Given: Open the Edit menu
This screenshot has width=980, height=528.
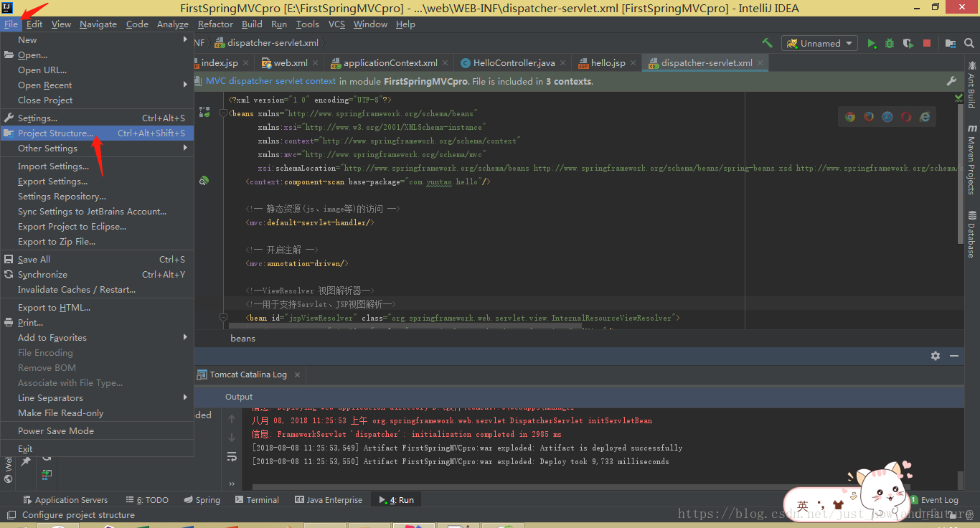Looking at the screenshot, I should 34,24.
